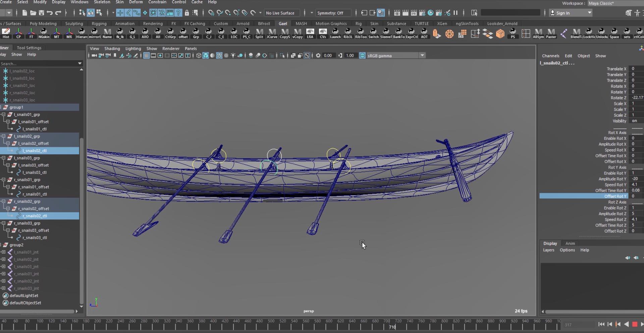Toggle the color management ON button
The width and height of the screenshot is (644, 333).
click(362, 56)
